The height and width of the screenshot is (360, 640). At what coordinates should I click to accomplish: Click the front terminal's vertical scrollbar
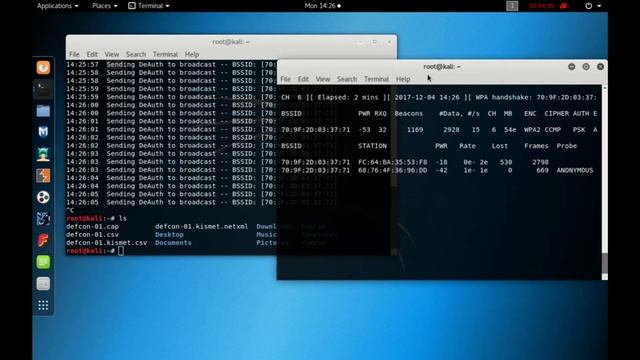[604, 182]
